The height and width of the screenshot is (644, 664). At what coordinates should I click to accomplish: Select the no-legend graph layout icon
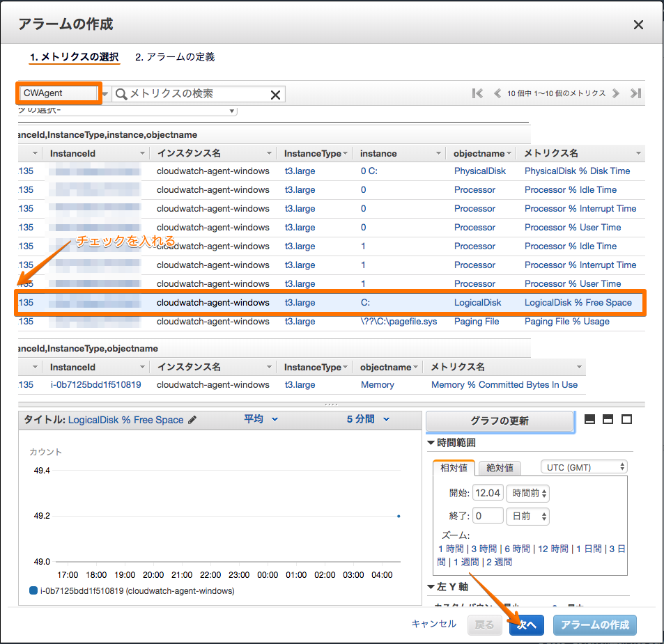[x=626, y=418]
